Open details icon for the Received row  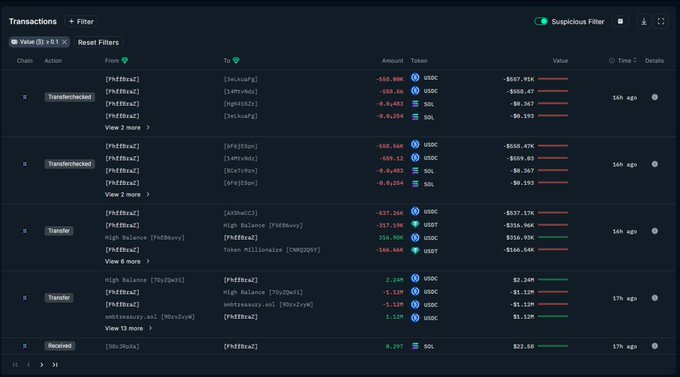coord(654,346)
